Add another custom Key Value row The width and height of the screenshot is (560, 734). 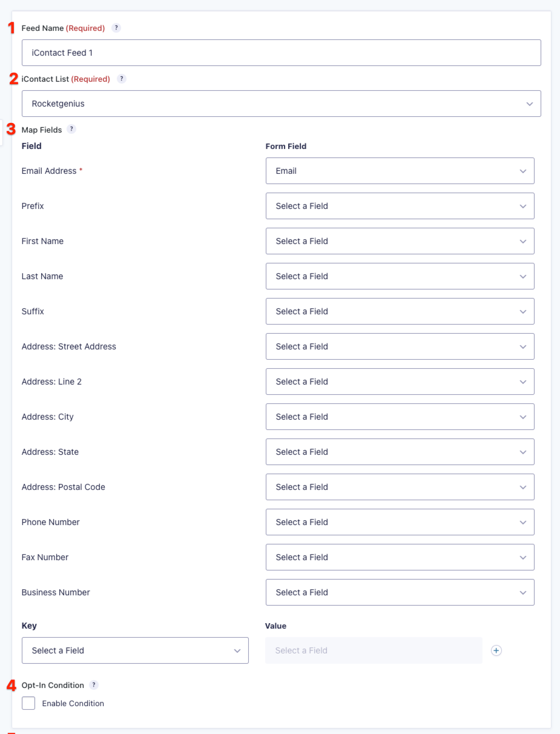pyautogui.click(x=496, y=650)
